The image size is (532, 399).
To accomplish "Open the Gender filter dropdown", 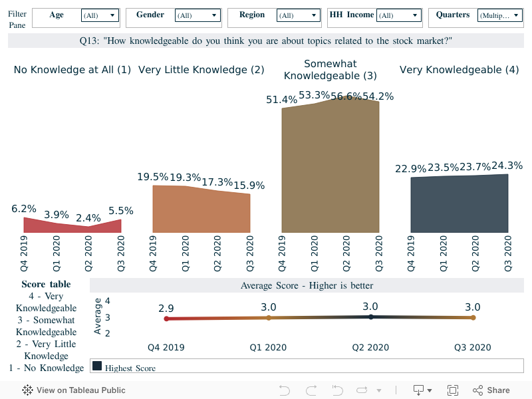I will click(198, 15).
